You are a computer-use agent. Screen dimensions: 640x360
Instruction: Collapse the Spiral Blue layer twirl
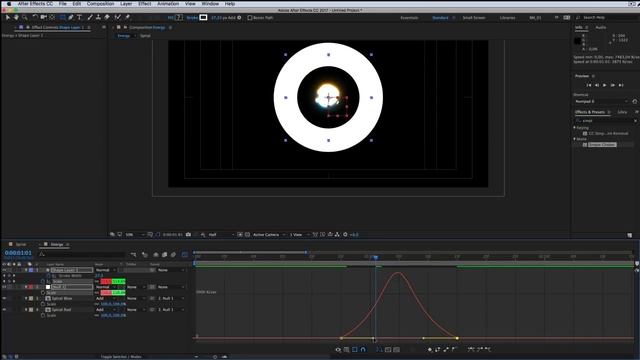click(x=26, y=298)
